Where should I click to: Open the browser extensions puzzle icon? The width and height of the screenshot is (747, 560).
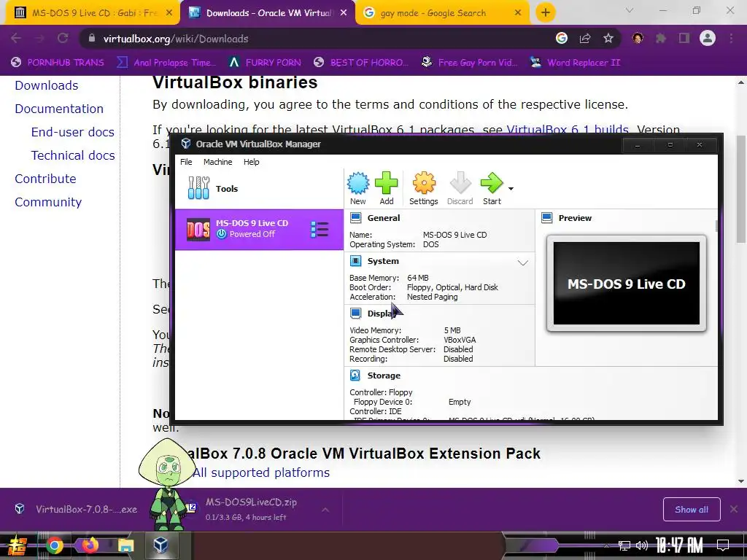click(661, 38)
